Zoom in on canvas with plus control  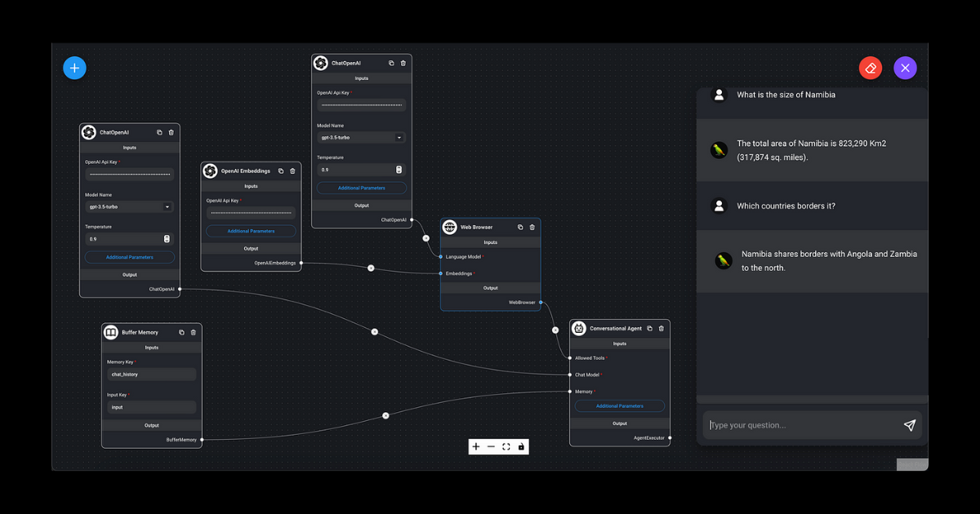coord(476,446)
